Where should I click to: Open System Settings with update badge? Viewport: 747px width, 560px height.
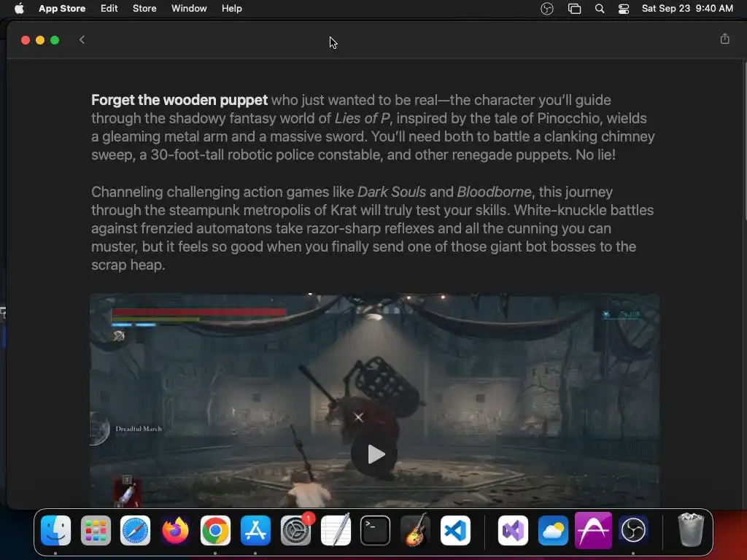296,531
